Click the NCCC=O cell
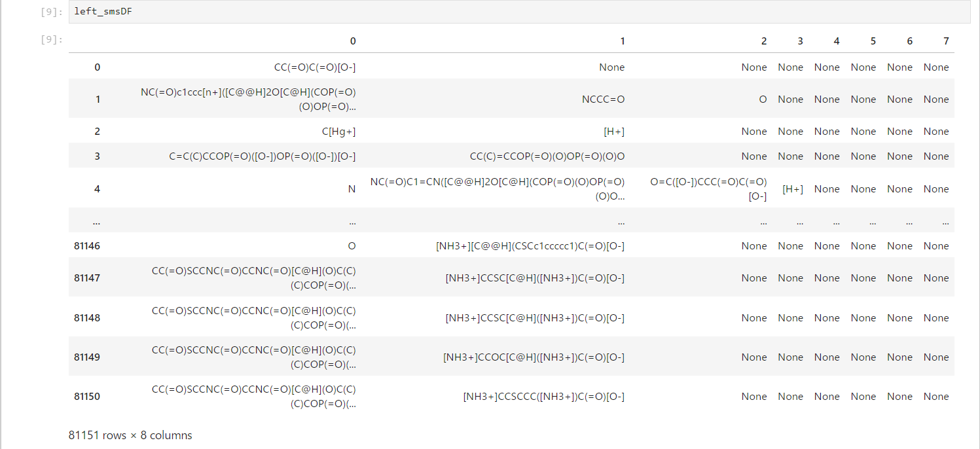The image size is (980, 449). (x=603, y=99)
